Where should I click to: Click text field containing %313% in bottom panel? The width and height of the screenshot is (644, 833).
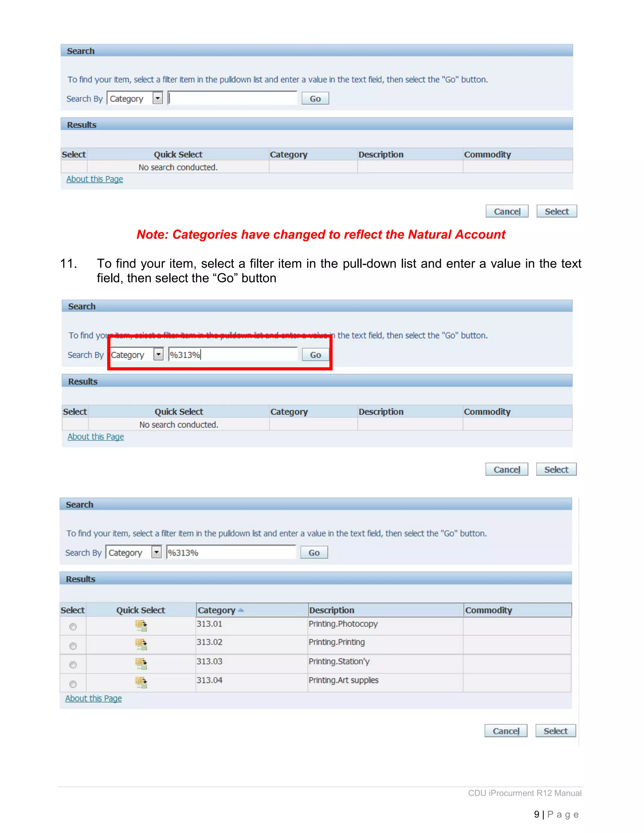(x=231, y=552)
